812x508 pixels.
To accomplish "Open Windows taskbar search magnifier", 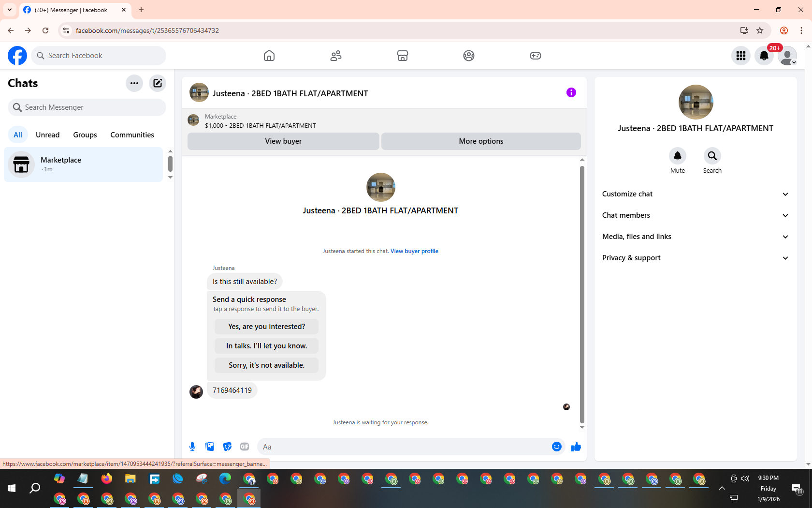I will (35, 488).
